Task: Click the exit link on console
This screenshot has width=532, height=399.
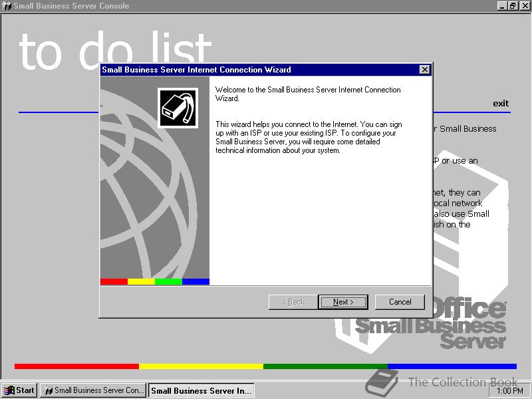Action: 501,104
